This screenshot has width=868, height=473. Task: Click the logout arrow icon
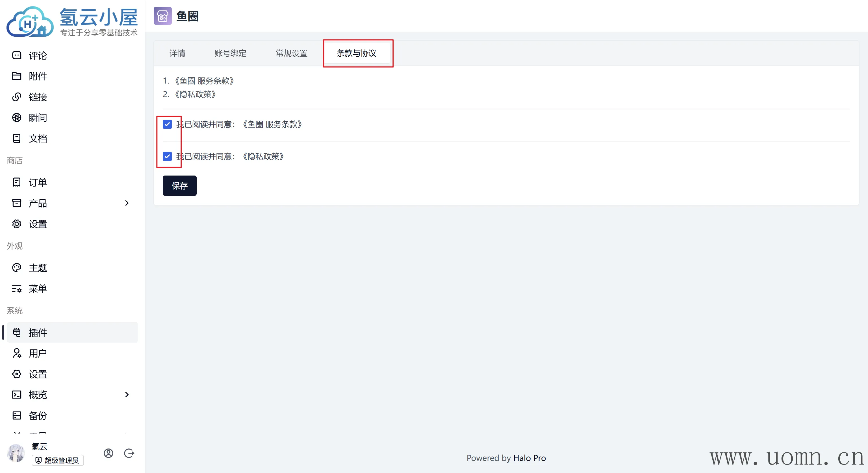click(129, 453)
